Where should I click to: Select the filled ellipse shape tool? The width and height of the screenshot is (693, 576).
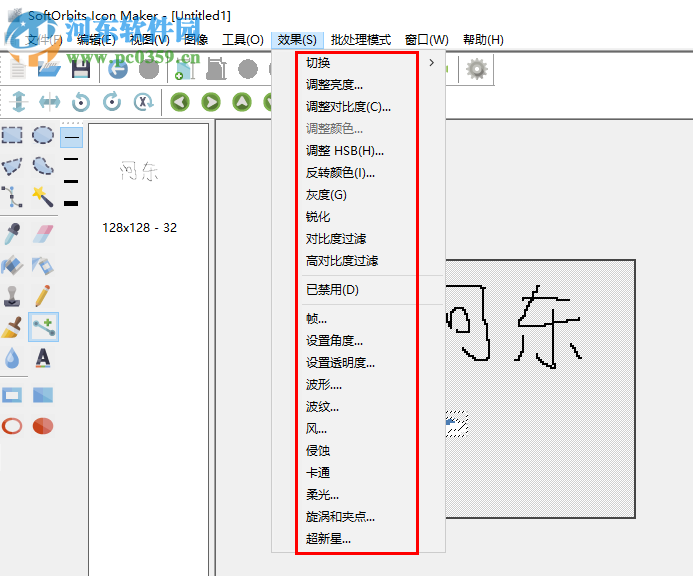pos(43,426)
